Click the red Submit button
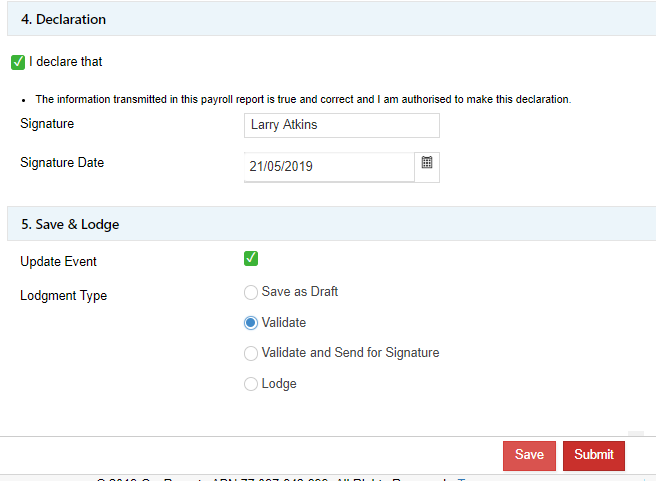The width and height of the screenshot is (656, 481). [593, 455]
